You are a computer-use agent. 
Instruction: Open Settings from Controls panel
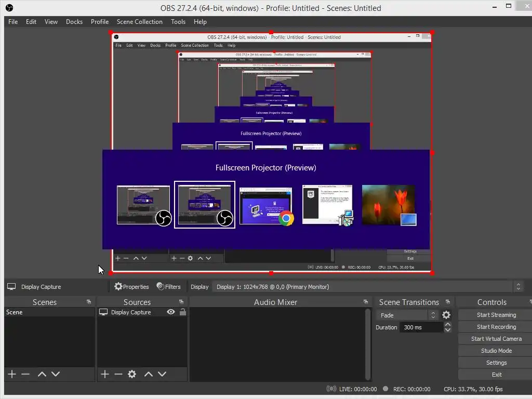click(x=496, y=363)
